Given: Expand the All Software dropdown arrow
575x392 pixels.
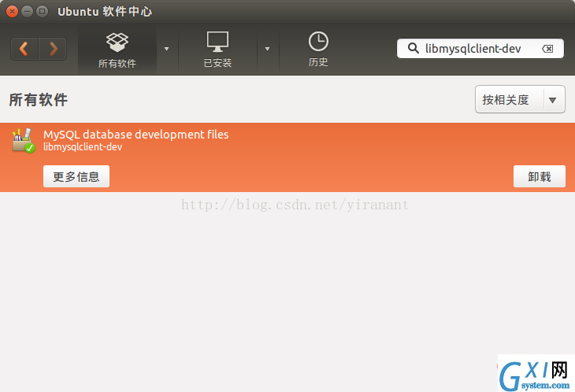Looking at the screenshot, I should (166, 49).
